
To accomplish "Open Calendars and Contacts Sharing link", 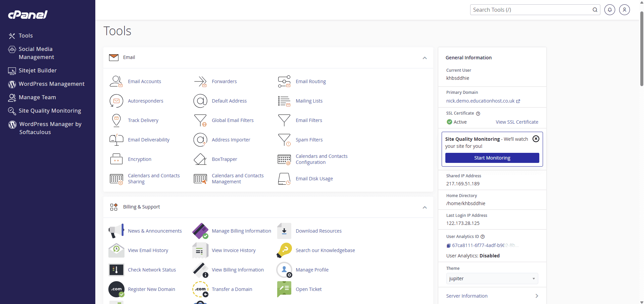I will pyautogui.click(x=154, y=179).
